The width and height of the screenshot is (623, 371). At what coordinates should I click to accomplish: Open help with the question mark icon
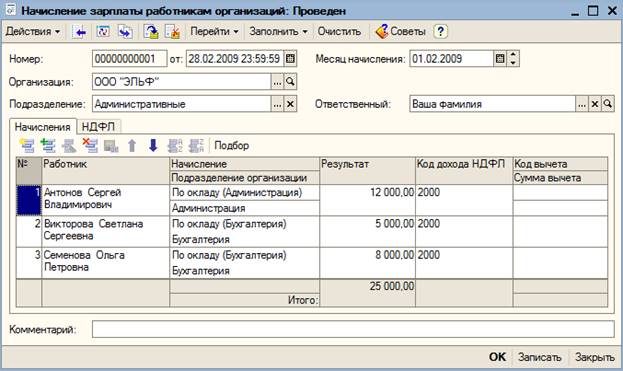pos(440,31)
